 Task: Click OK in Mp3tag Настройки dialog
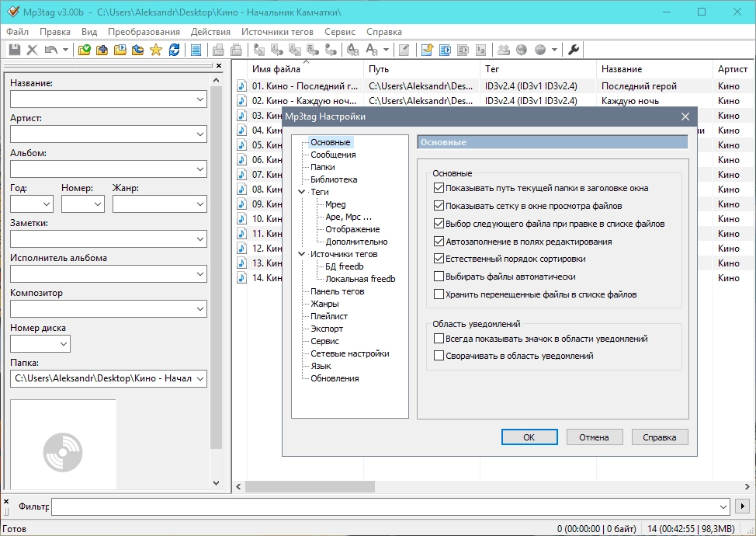point(529,437)
